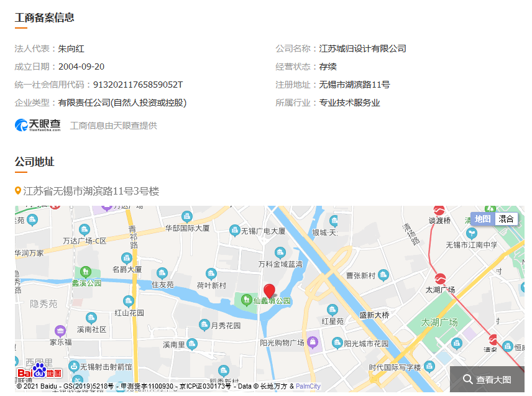Screen dimensions: 532x396
Task: Switch map to 混合 hybrid view
Action: coord(506,219)
